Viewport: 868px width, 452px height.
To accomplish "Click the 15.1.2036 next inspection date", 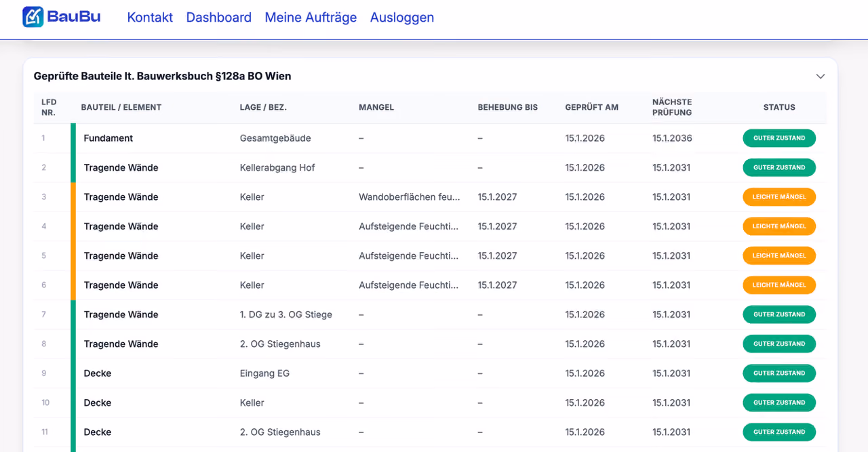I will 672,138.
